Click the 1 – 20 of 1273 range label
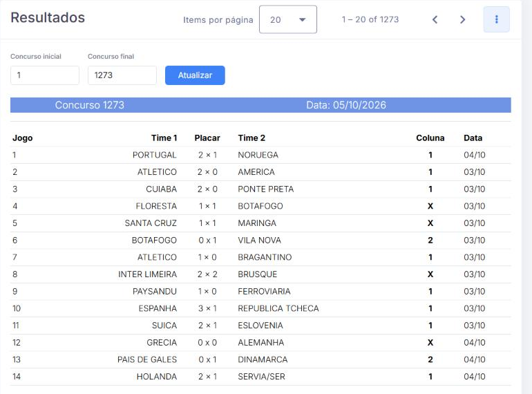Viewport: 532px width, 394px height. 370,19
